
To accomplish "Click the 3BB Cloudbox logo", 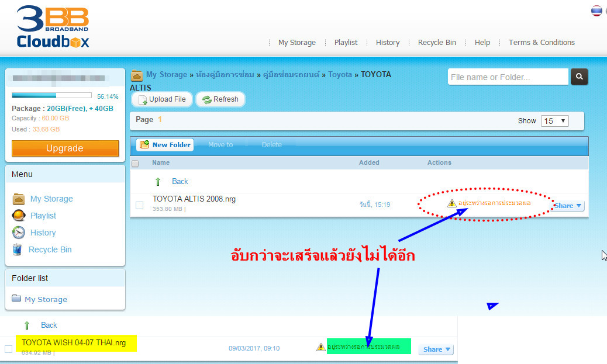I will point(53,26).
